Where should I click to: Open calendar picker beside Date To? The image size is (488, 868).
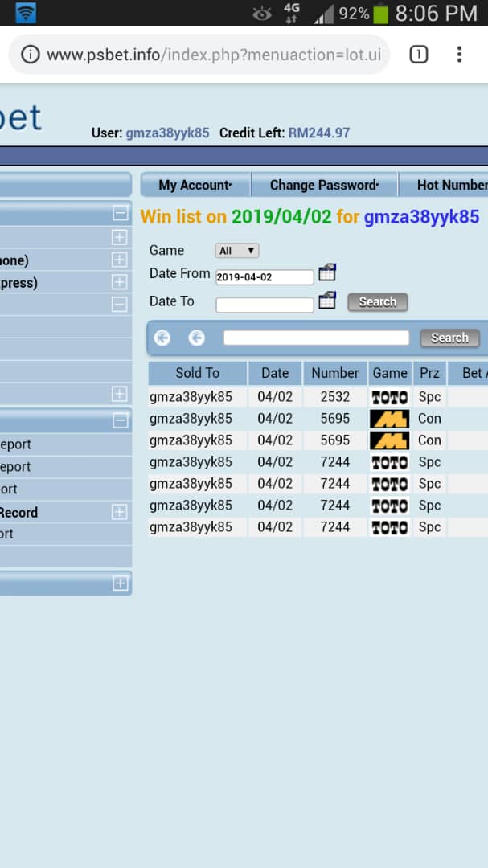(327, 300)
